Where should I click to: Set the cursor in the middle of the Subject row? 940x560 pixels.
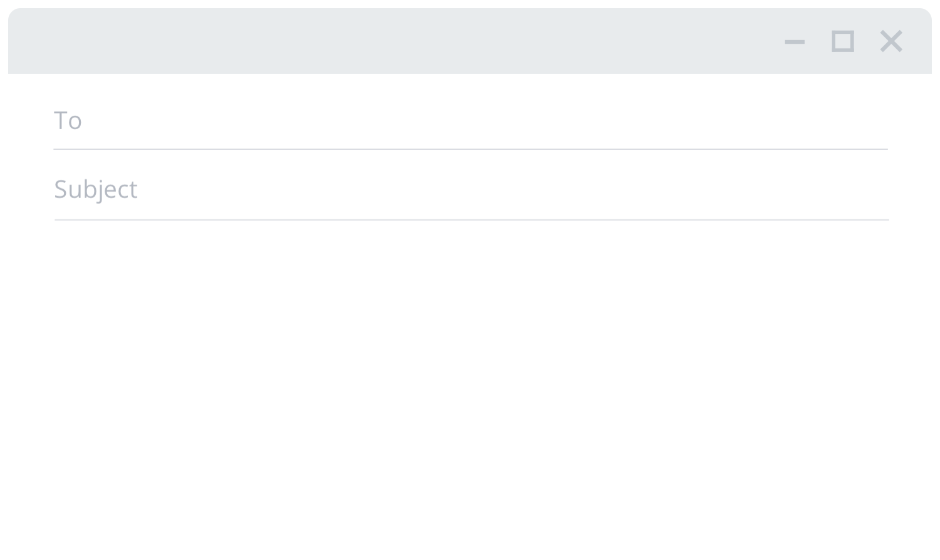click(x=471, y=189)
